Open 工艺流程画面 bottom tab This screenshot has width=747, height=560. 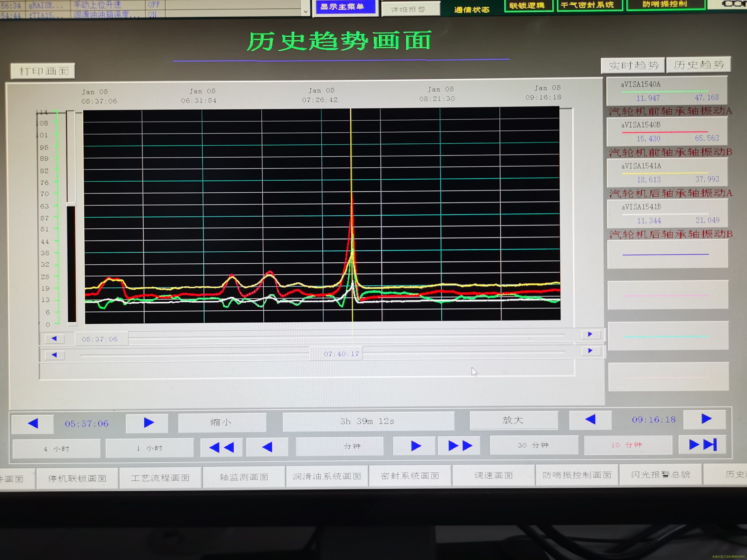[x=161, y=477]
